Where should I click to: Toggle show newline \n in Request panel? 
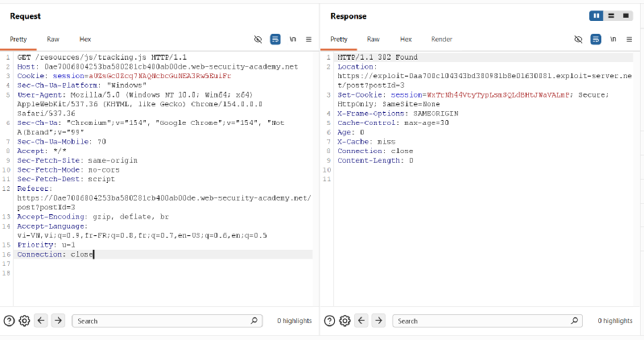coord(292,39)
